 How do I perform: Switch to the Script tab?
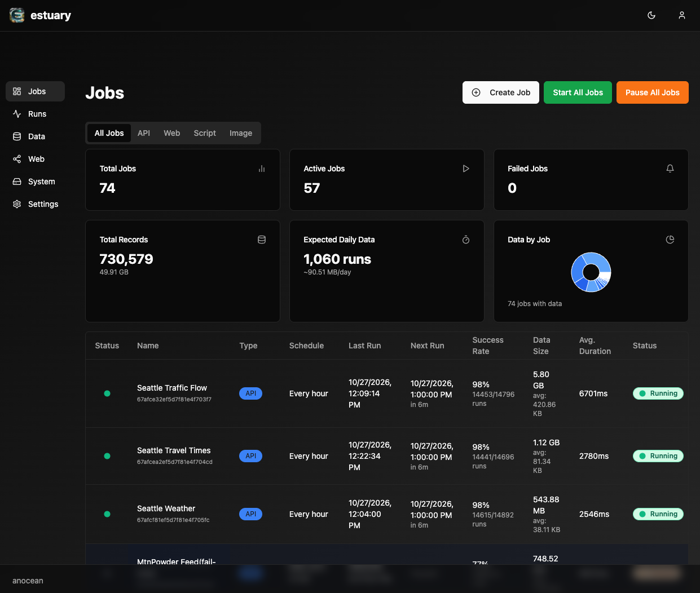click(205, 133)
